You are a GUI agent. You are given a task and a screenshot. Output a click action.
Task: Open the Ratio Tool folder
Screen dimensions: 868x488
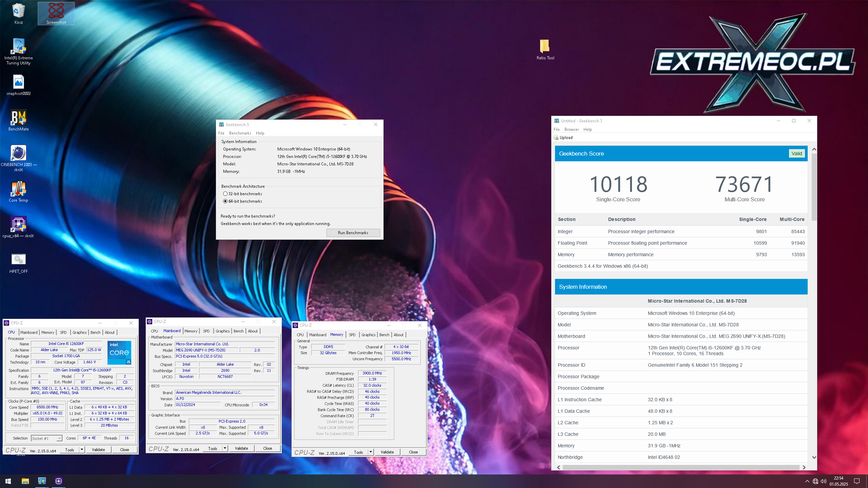coord(545,49)
